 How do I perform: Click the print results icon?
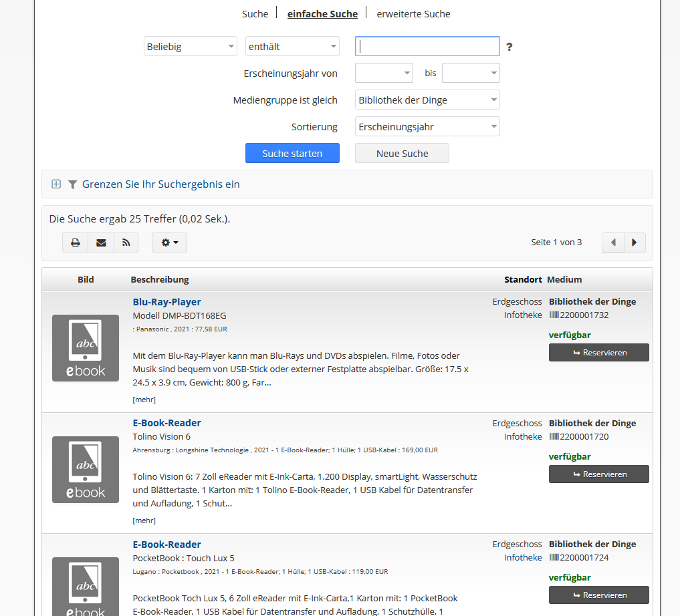pyautogui.click(x=76, y=243)
